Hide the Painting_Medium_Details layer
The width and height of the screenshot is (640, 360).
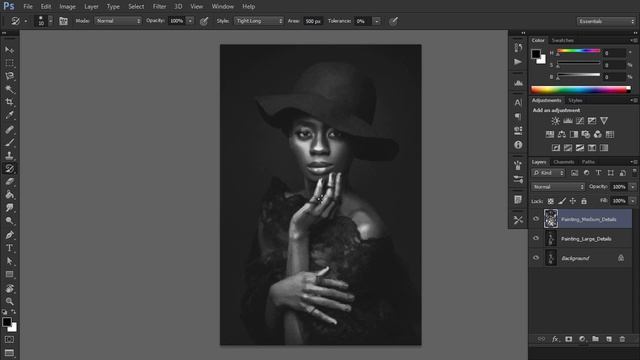coord(536,219)
